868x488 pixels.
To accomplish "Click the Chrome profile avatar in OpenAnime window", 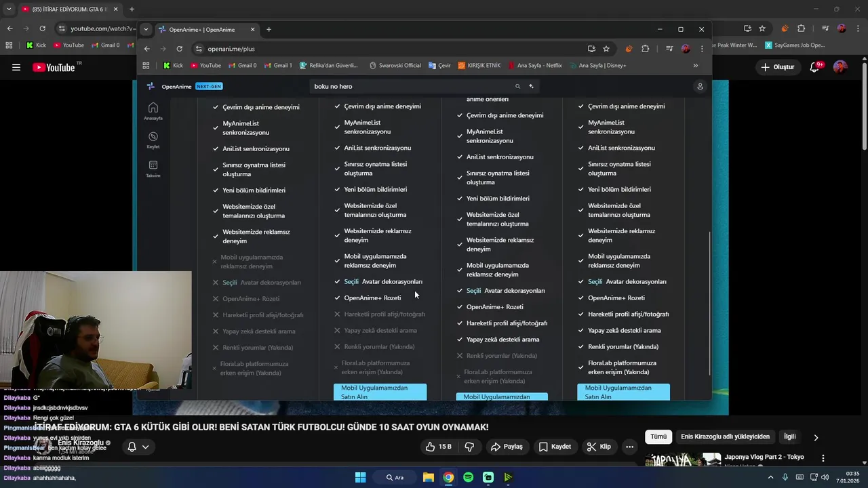I will point(686,49).
